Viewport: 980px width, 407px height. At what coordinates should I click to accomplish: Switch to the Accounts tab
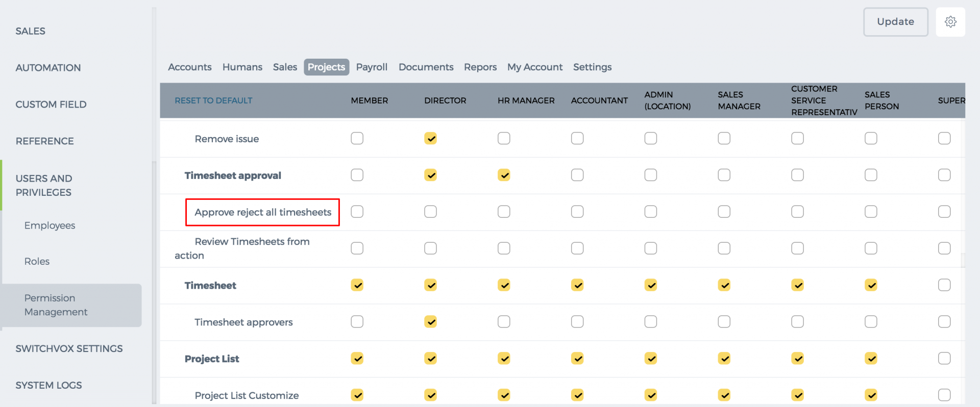tap(189, 67)
